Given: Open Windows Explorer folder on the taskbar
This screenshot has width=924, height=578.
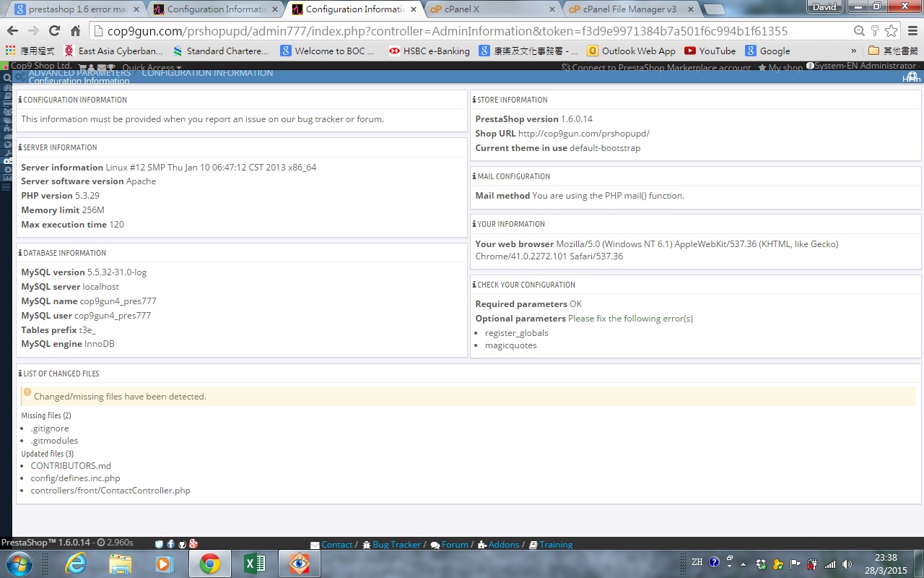Looking at the screenshot, I should [121, 564].
